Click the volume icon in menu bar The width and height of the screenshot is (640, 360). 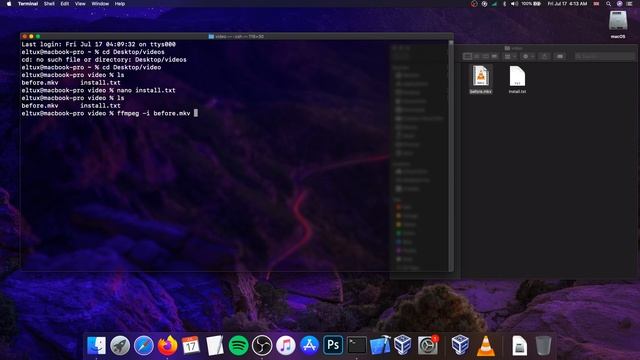[x=514, y=4]
